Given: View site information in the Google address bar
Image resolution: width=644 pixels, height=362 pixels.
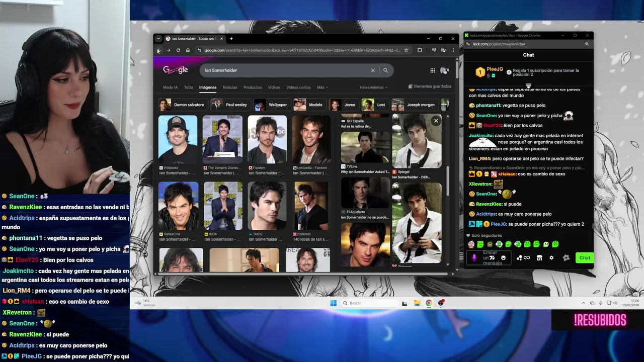Looking at the screenshot, I should pyautogui.click(x=199, y=50).
